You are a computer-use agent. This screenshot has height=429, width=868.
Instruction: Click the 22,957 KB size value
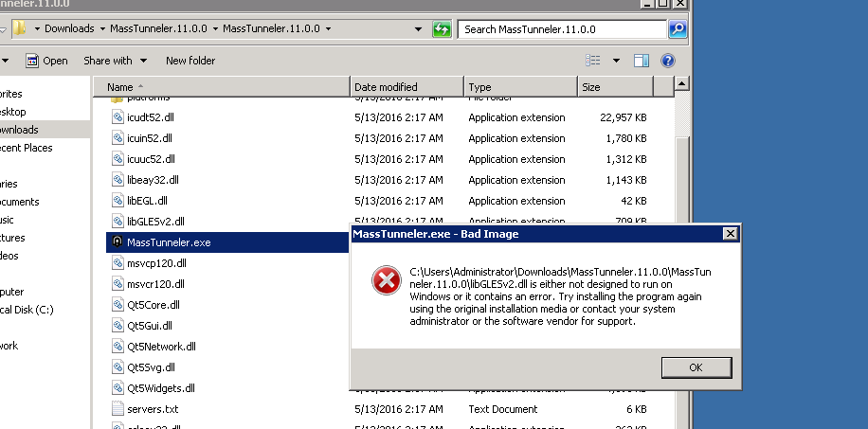(x=623, y=117)
